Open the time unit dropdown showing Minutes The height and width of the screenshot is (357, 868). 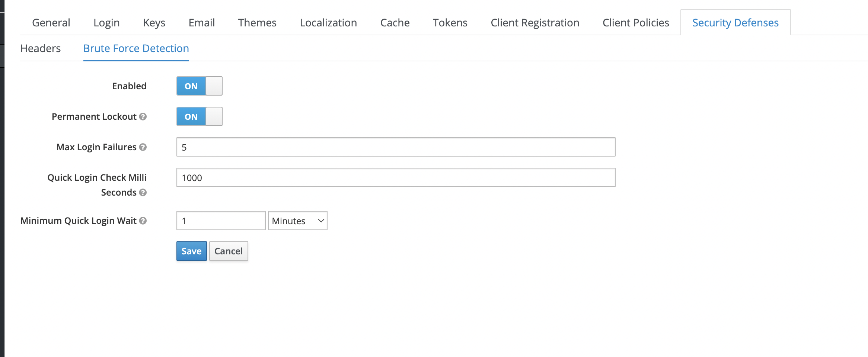click(x=297, y=220)
